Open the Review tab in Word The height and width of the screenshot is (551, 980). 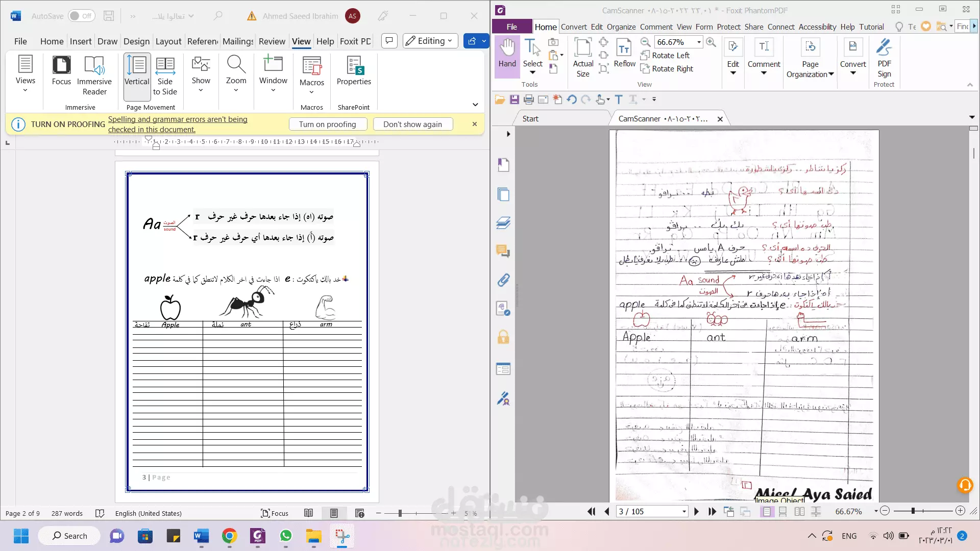coord(272,41)
